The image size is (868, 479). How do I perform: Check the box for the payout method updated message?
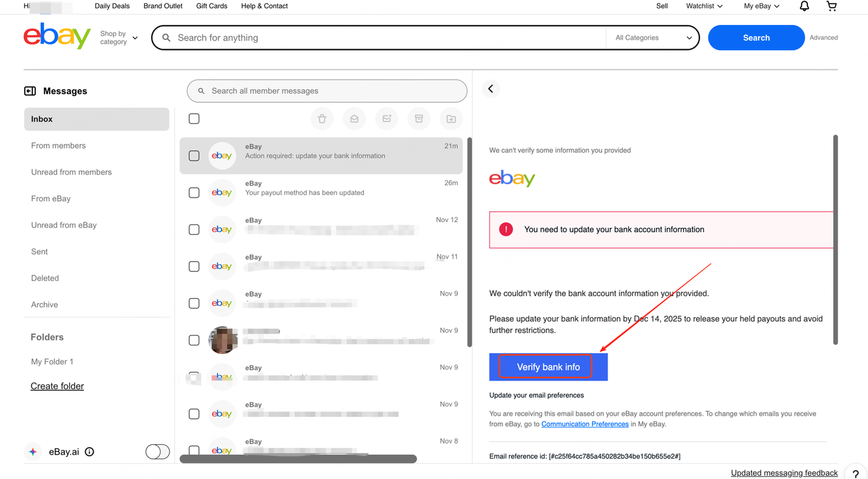pyautogui.click(x=194, y=193)
